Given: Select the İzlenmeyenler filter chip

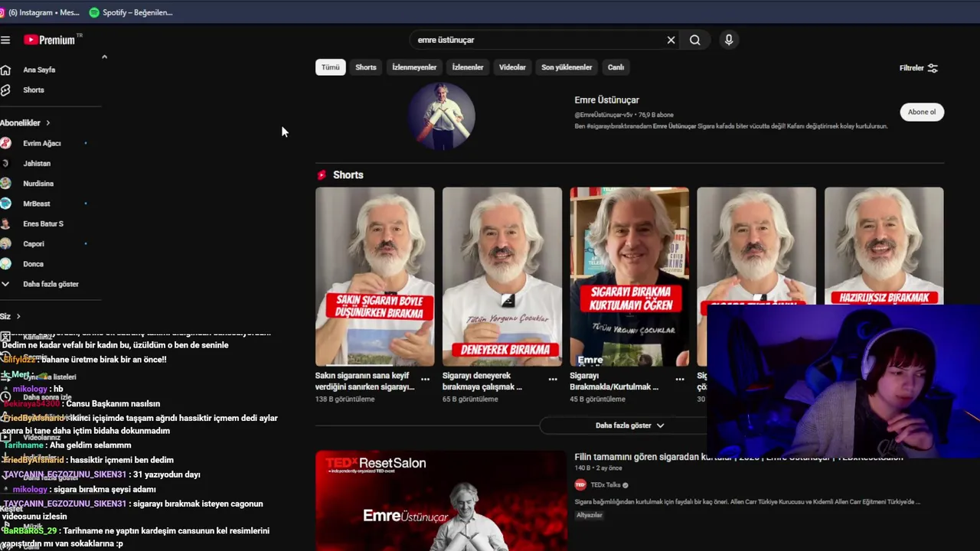Looking at the screenshot, I should click(414, 67).
